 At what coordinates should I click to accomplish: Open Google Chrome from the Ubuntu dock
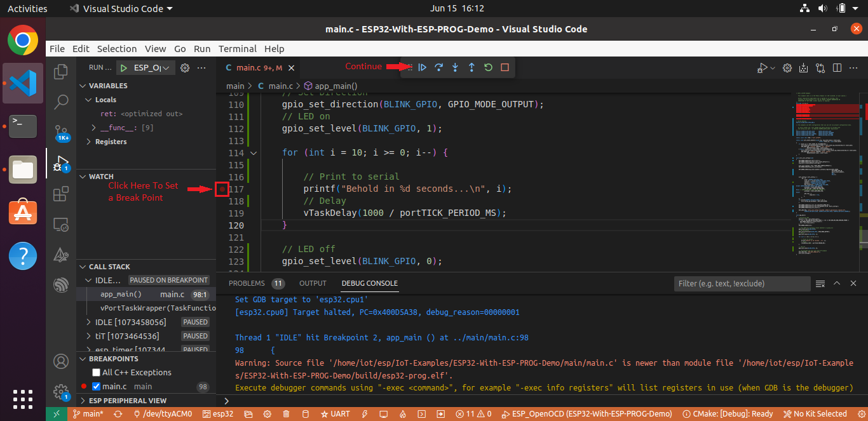point(23,41)
